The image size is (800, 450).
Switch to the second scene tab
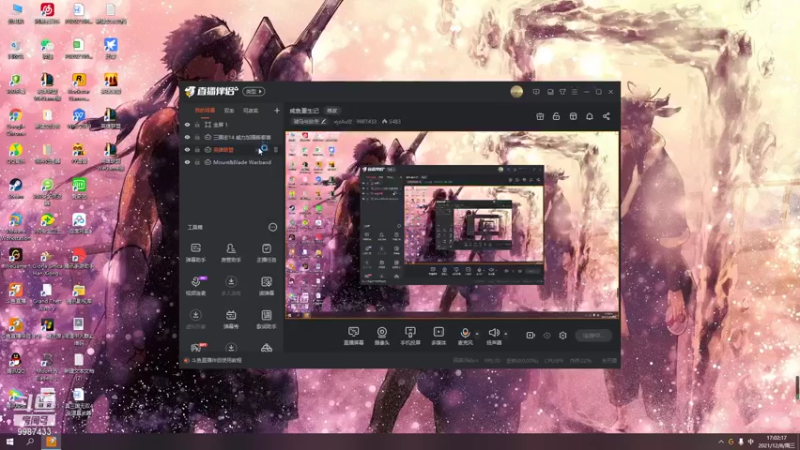point(229,110)
